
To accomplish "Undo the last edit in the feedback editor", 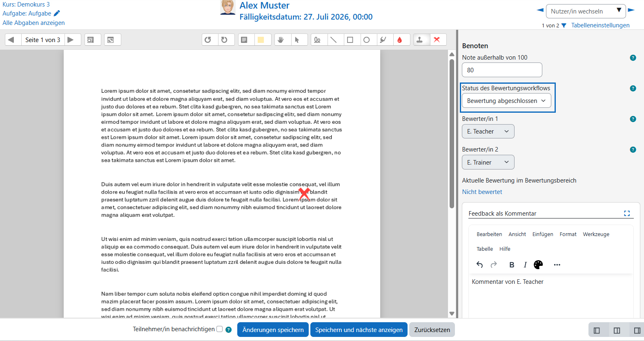I will pyautogui.click(x=479, y=265).
